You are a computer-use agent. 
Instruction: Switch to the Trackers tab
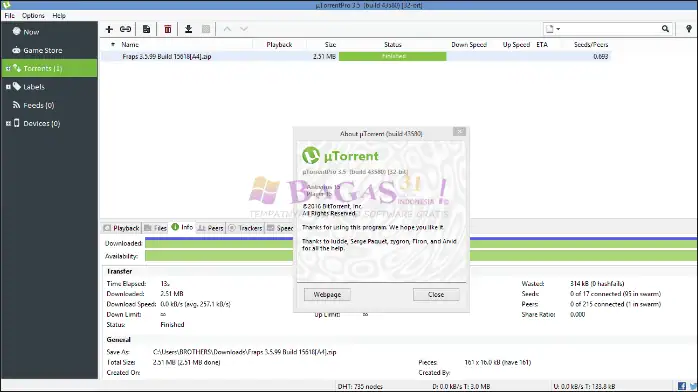(245, 228)
